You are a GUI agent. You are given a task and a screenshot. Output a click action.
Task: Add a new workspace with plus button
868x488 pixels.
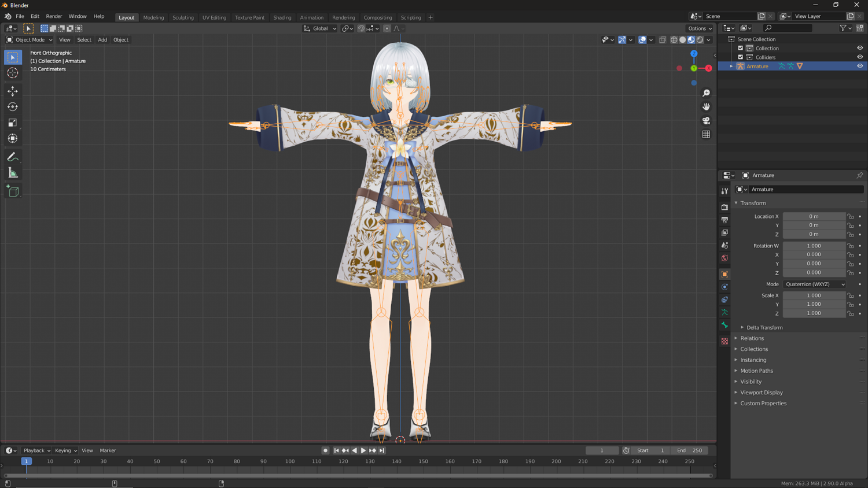(431, 17)
